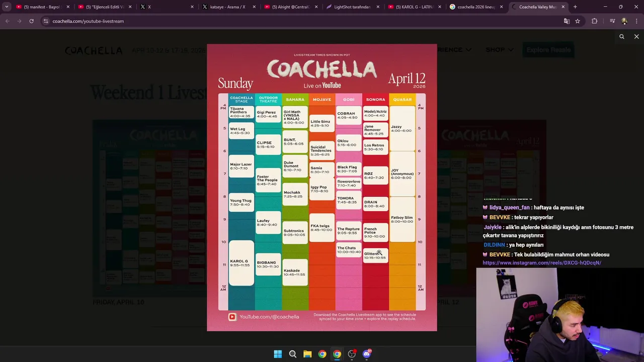
Task: Click the COACHELLA STAGE column header
Action: tap(242, 100)
